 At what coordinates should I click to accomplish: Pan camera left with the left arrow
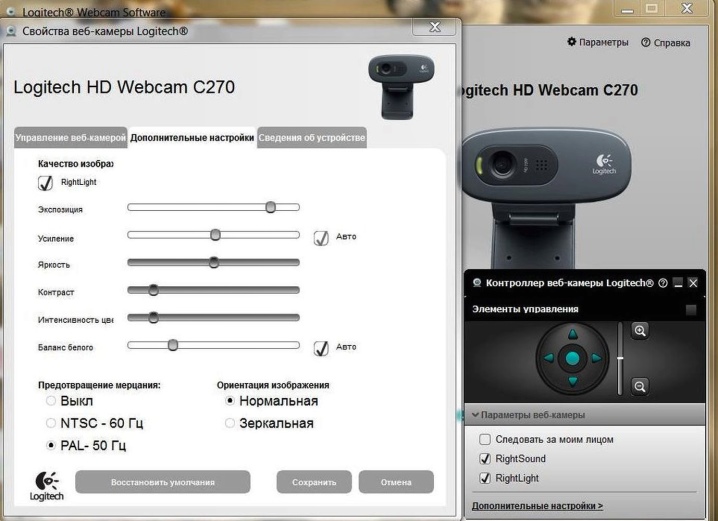[x=549, y=358]
